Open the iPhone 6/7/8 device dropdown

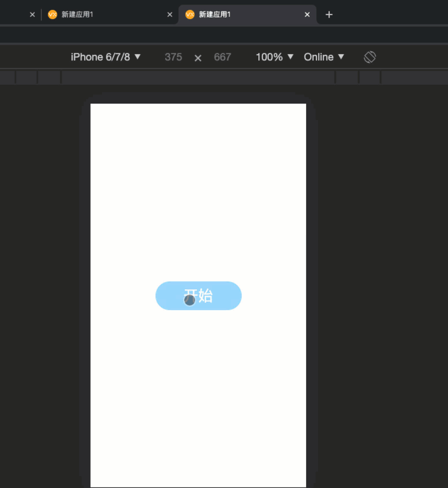[106, 57]
